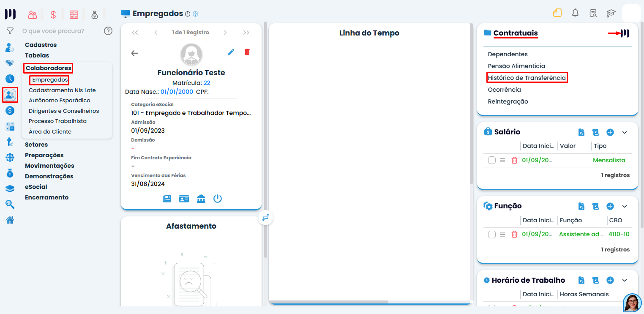The image size is (644, 314).
Task: Click the employee number link 22
Action: 207,83
